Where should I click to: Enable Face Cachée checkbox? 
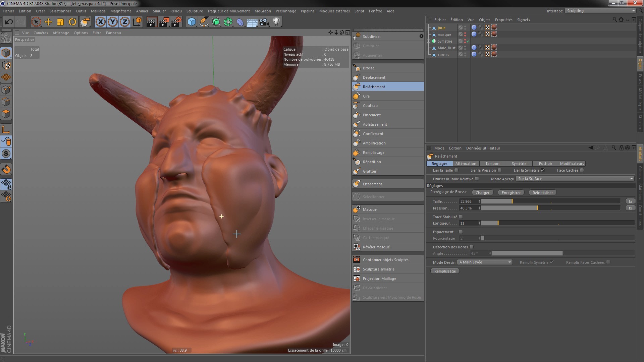click(x=582, y=170)
